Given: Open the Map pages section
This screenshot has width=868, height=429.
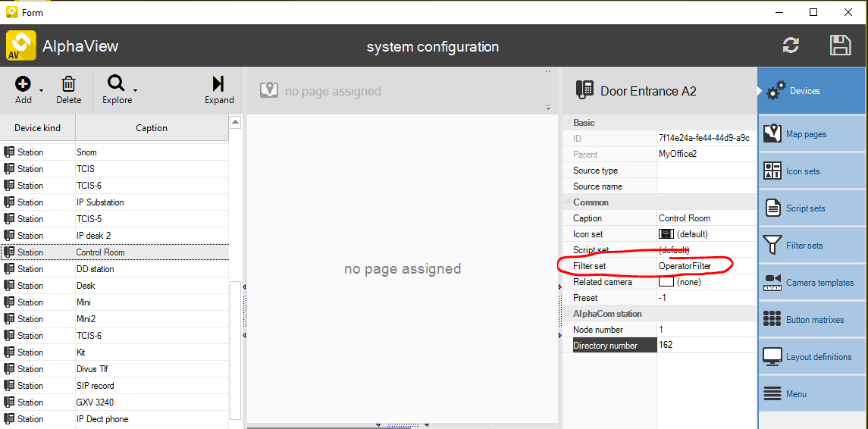Looking at the screenshot, I should [x=811, y=134].
